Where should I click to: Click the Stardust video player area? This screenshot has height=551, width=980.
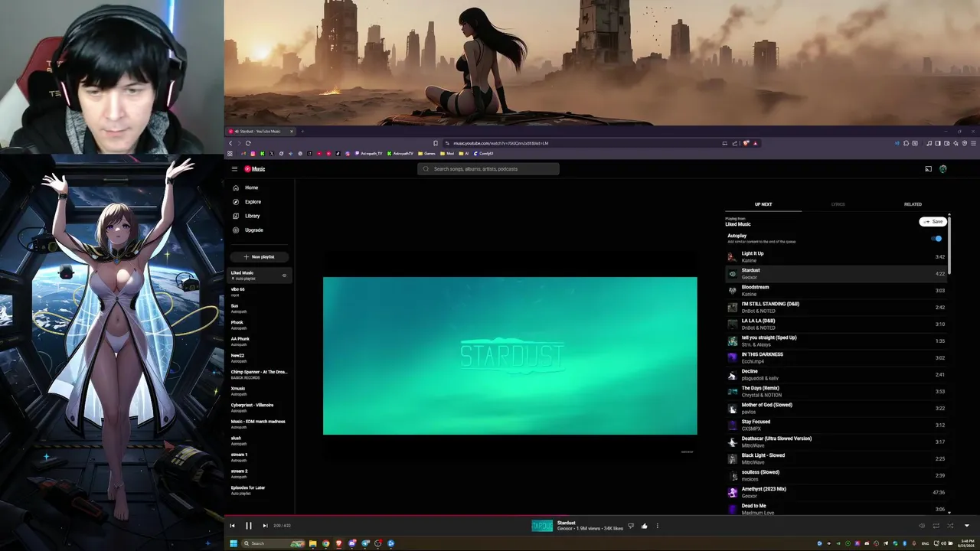click(510, 356)
